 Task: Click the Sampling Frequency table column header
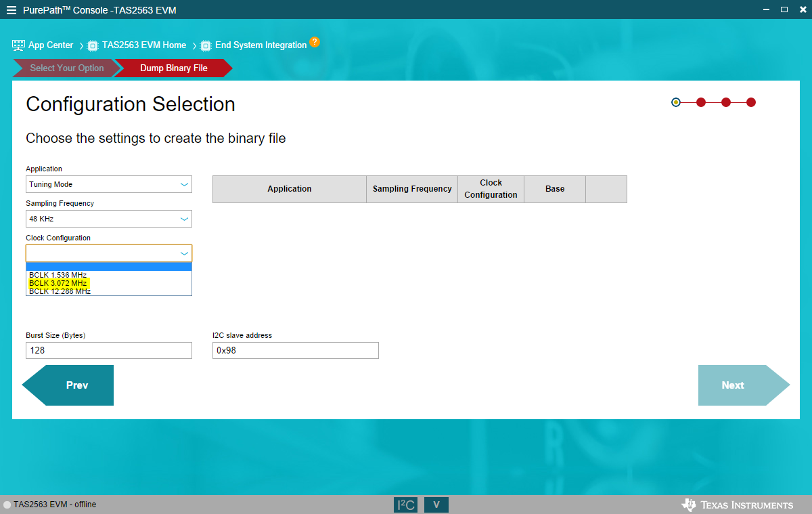(412, 189)
